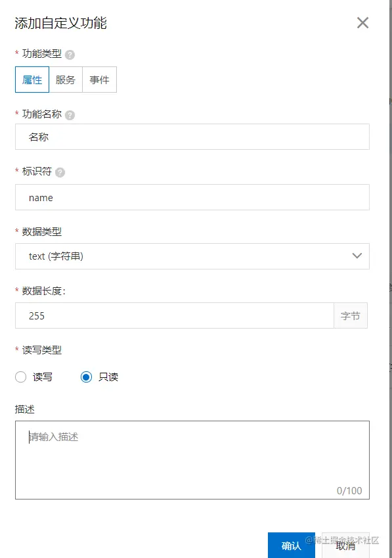Focus the 标识符 field containing name

click(x=192, y=198)
